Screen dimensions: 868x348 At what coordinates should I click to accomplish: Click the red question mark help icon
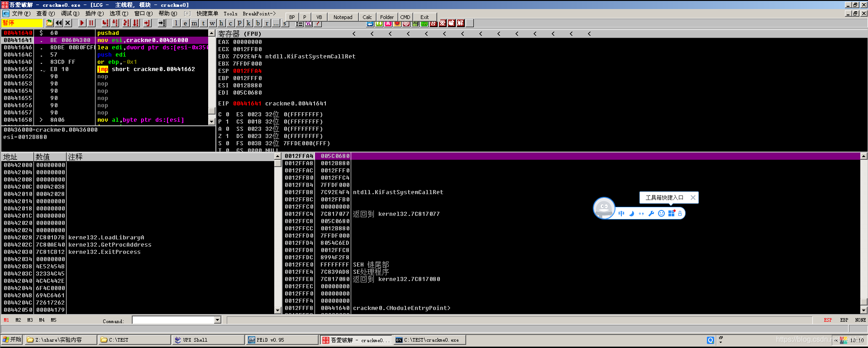[318, 24]
